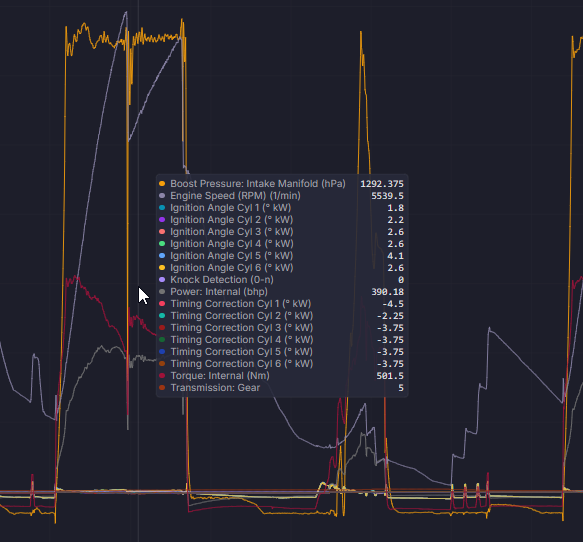Click the teal Ignition Angle Cyl 1 dot
This screenshot has width=583, height=542.
pos(162,207)
